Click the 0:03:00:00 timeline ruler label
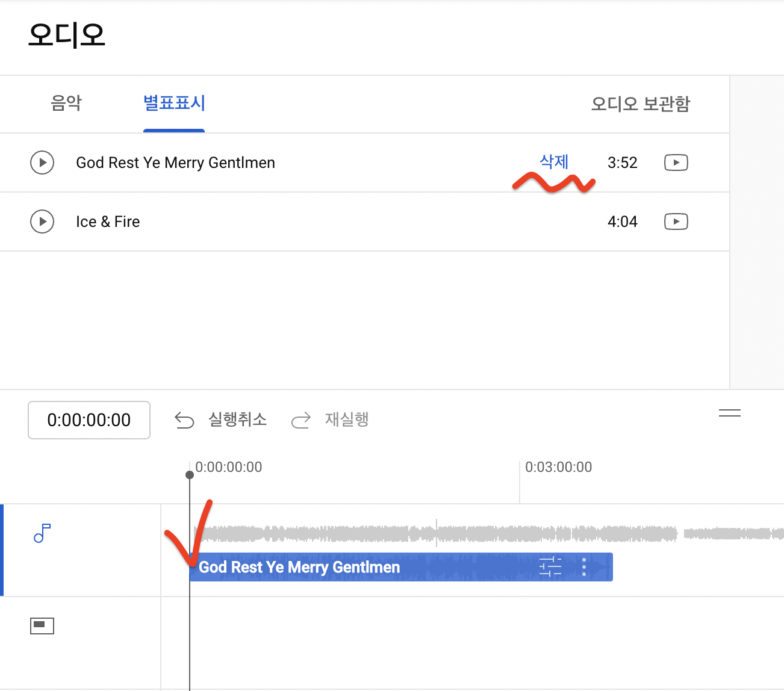 tap(559, 467)
